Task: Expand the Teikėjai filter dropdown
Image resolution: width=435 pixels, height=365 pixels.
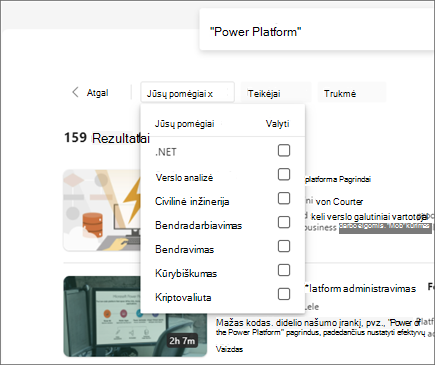Action: click(x=276, y=93)
